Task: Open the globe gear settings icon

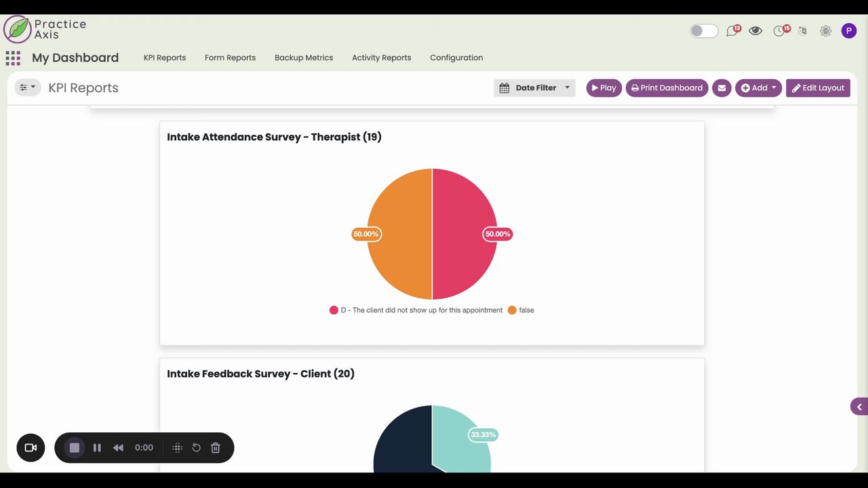Action: point(825,30)
